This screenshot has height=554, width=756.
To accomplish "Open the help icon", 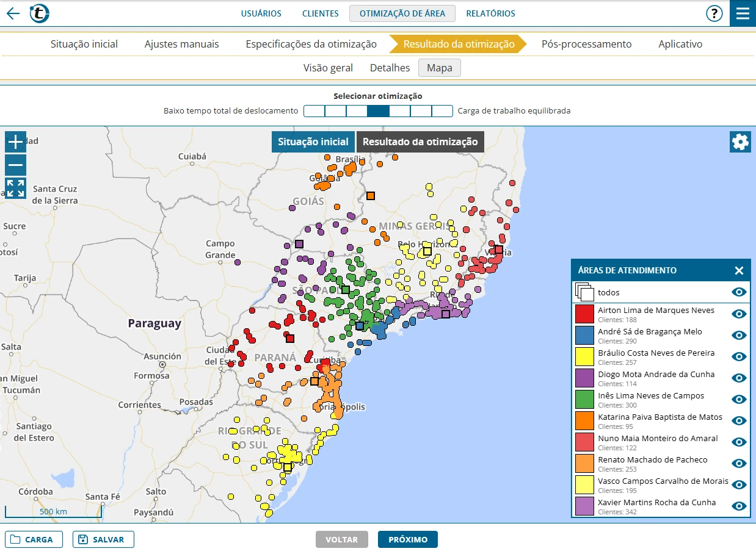I will tap(714, 13).
